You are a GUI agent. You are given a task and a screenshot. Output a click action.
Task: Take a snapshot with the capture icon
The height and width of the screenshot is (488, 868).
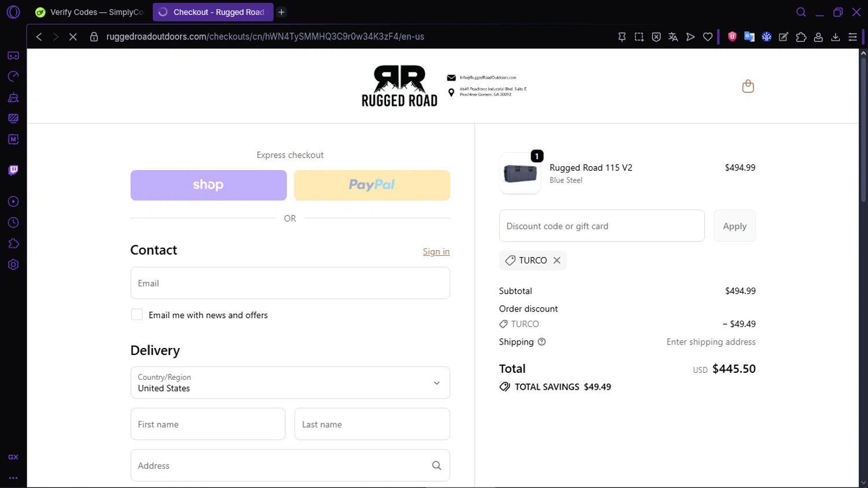point(639,36)
